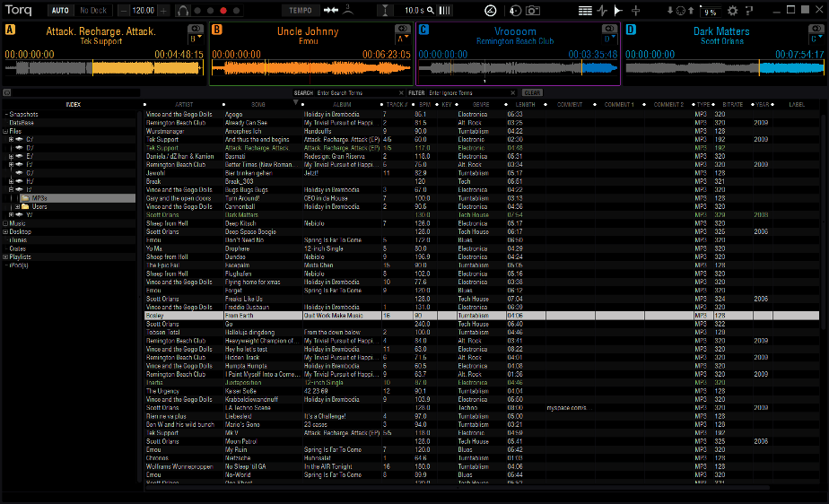The height and width of the screenshot is (504, 829).
Task: Sort the list by ARTIST column
Action: (x=184, y=104)
